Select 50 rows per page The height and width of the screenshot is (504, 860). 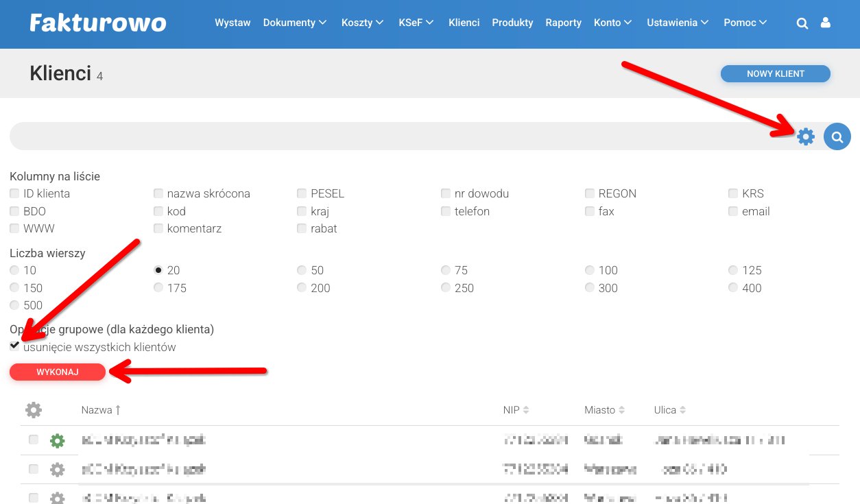tap(302, 270)
